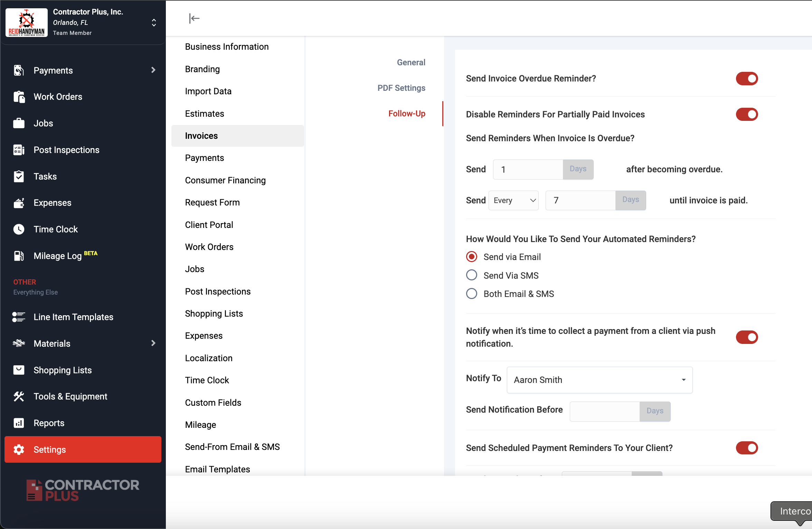Click the Line Item Templates list icon
This screenshot has width=812, height=529.
19,317
